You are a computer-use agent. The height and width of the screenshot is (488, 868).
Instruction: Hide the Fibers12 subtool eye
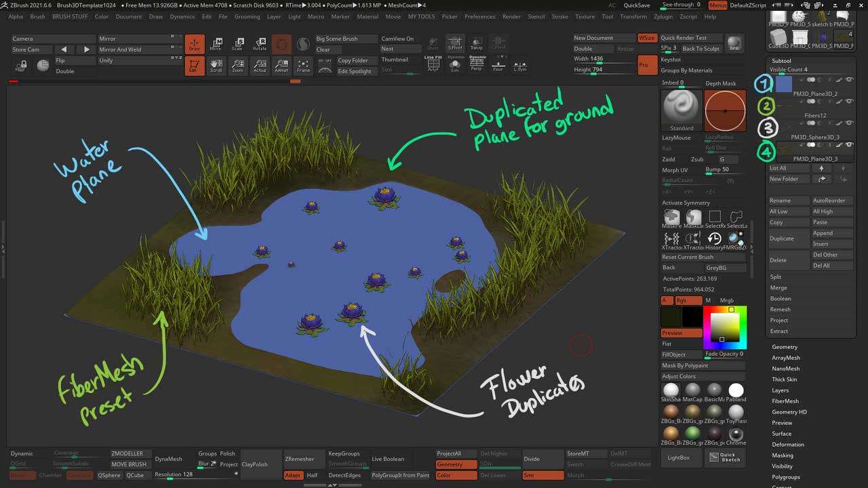pos(849,102)
